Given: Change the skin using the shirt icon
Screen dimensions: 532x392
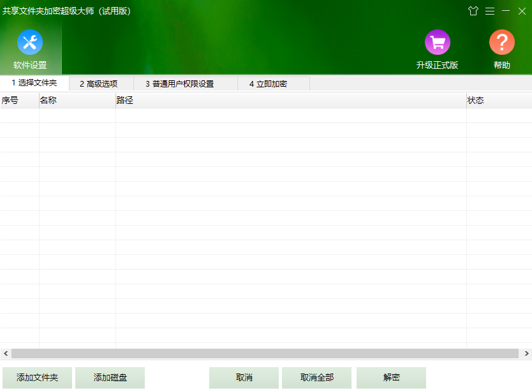Looking at the screenshot, I should click(473, 11).
